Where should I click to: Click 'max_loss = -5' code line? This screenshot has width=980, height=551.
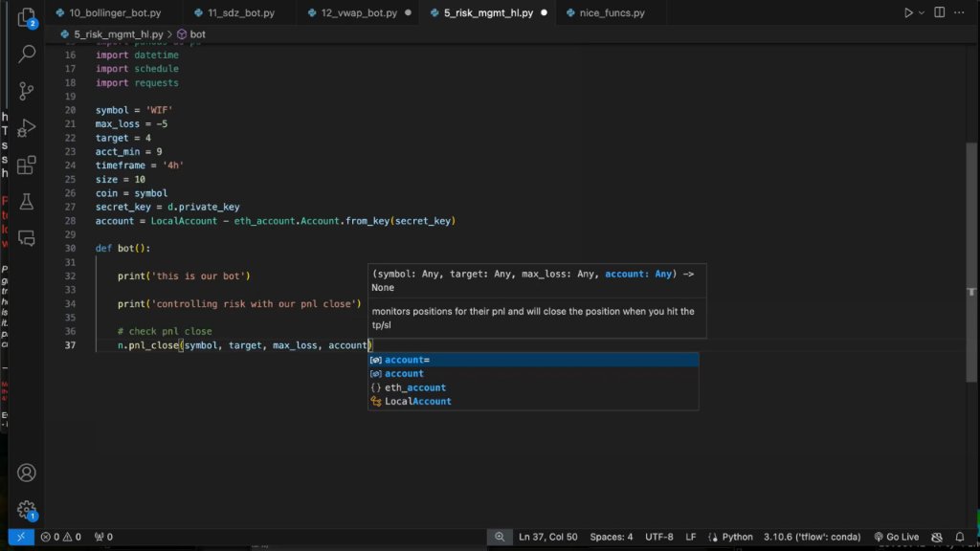(131, 123)
